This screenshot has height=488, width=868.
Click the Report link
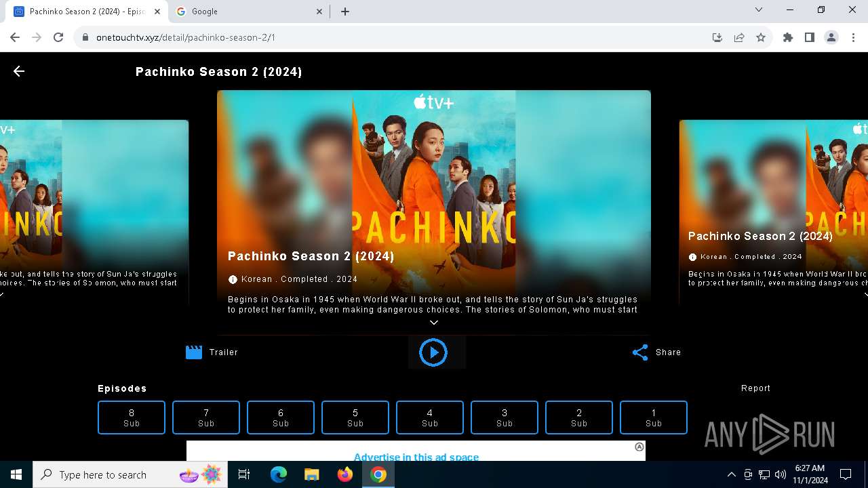pos(755,388)
